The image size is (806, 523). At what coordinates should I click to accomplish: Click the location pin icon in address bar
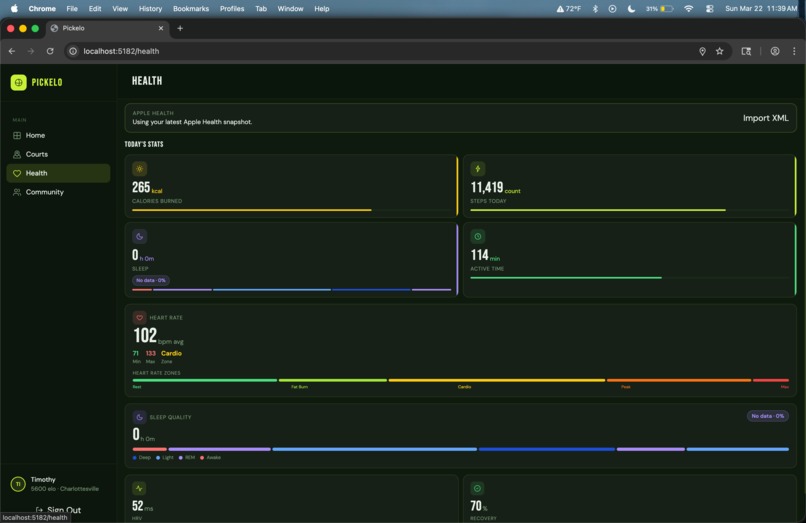click(702, 51)
